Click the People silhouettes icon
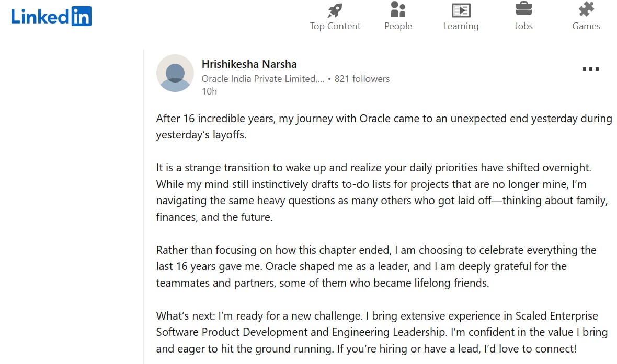This screenshot has width=617, height=364. click(x=398, y=9)
